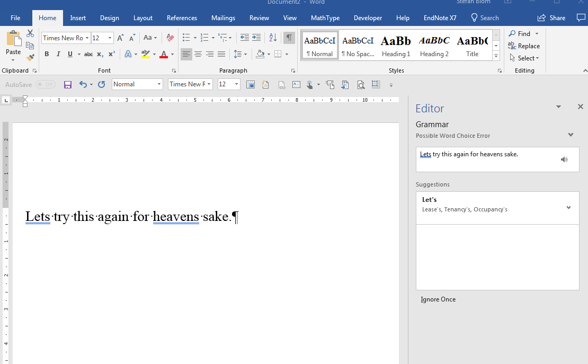Open the Normal style dropdown in quick access

(x=159, y=84)
